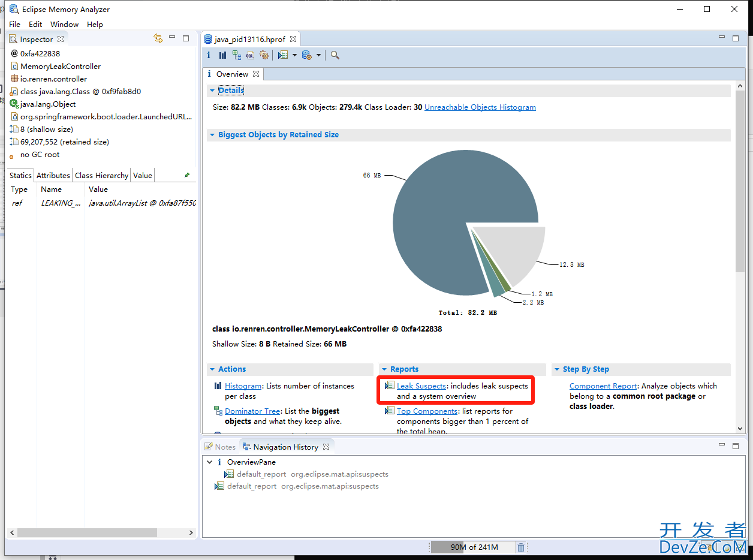
Task: Close the Inspector view
Action: coord(60,39)
